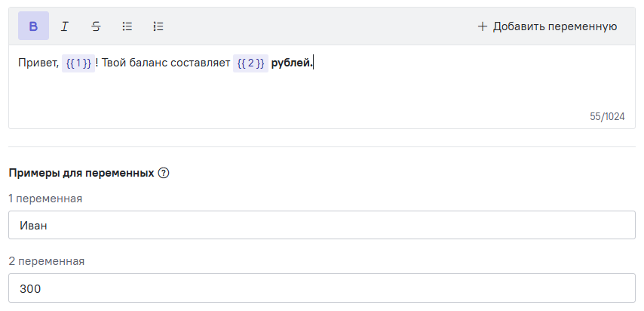
Task: Place cursor in the word 'Привет'
Action: tap(38, 63)
